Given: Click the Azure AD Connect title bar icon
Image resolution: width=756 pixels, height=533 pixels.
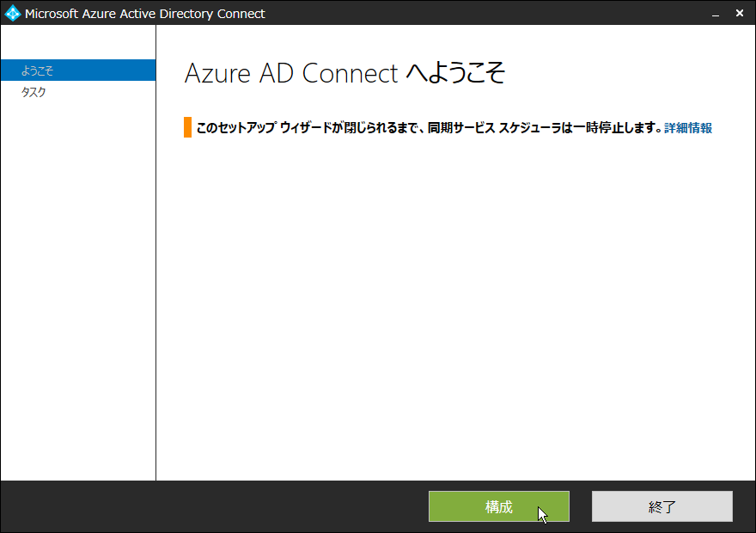Looking at the screenshot, I should [x=13, y=14].
